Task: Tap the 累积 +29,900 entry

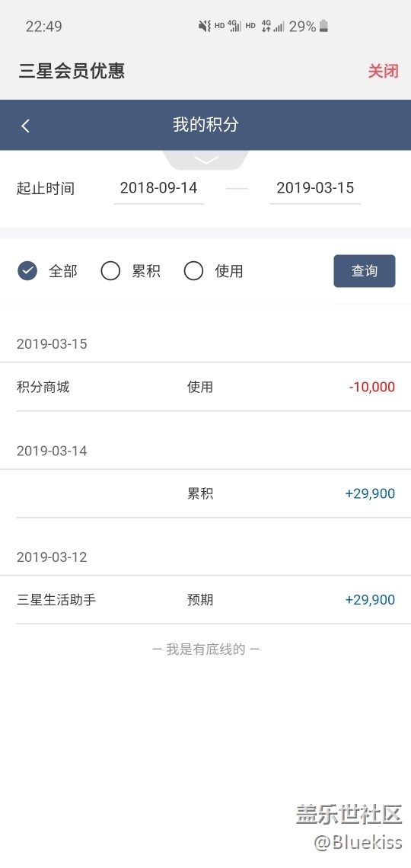Action: click(x=205, y=494)
